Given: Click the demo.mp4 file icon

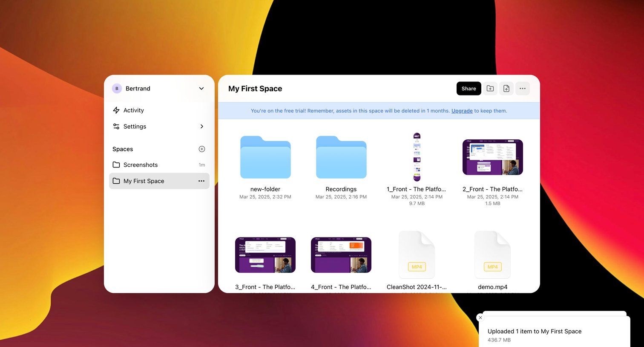Looking at the screenshot, I should coord(493,255).
